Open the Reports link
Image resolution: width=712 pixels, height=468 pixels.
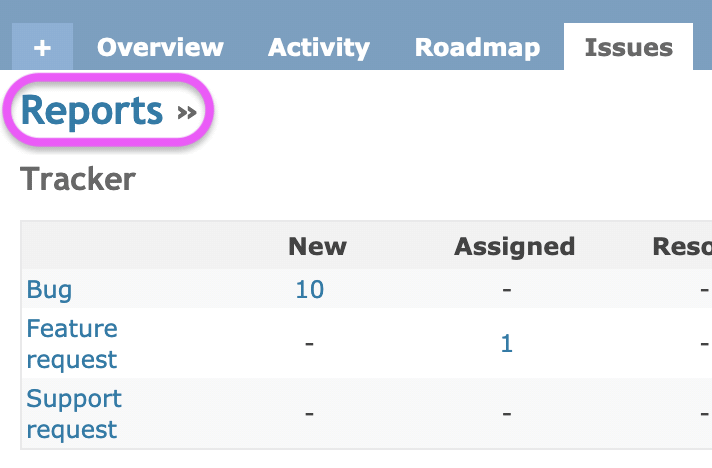(92, 110)
